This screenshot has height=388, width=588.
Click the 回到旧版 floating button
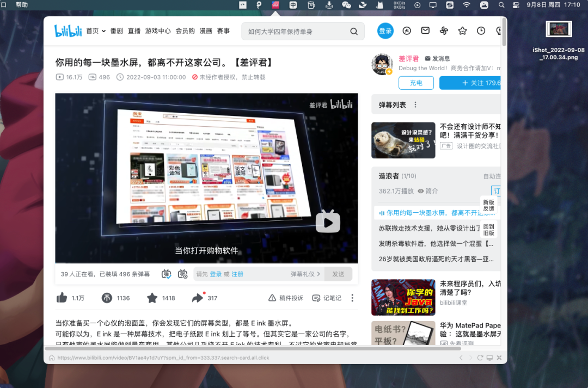point(488,230)
